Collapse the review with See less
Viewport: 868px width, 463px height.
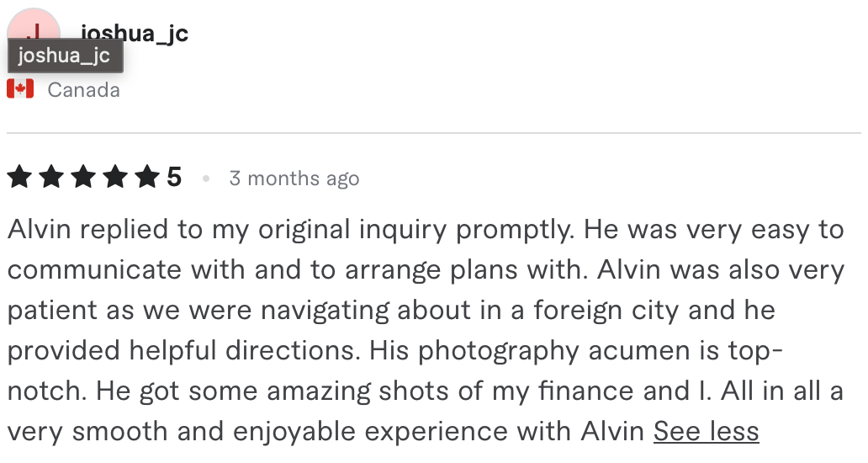click(x=706, y=431)
